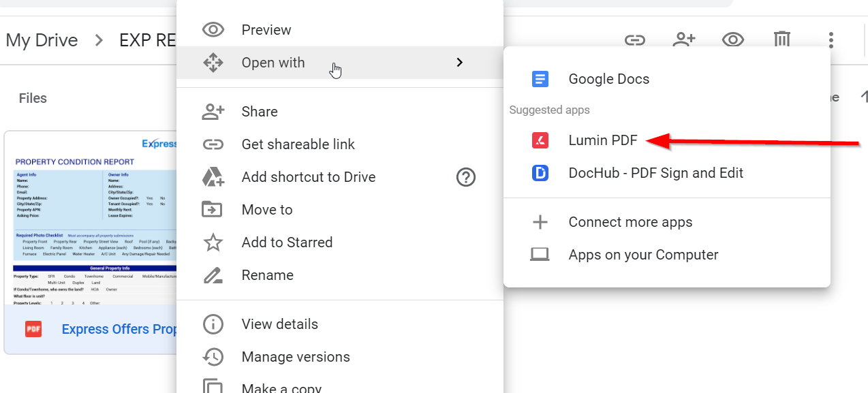Image resolution: width=868 pixels, height=393 pixels.
Task: Choose Rename from the menu
Action: 340,275
